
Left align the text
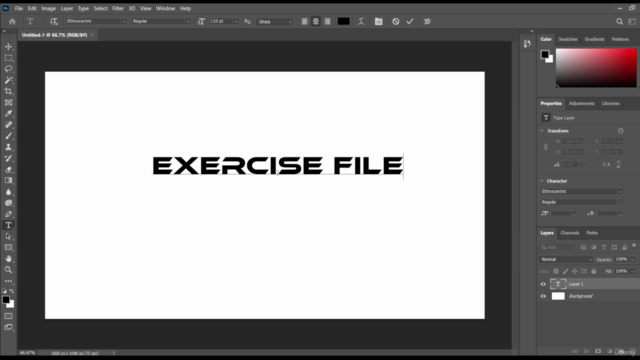point(304,22)
